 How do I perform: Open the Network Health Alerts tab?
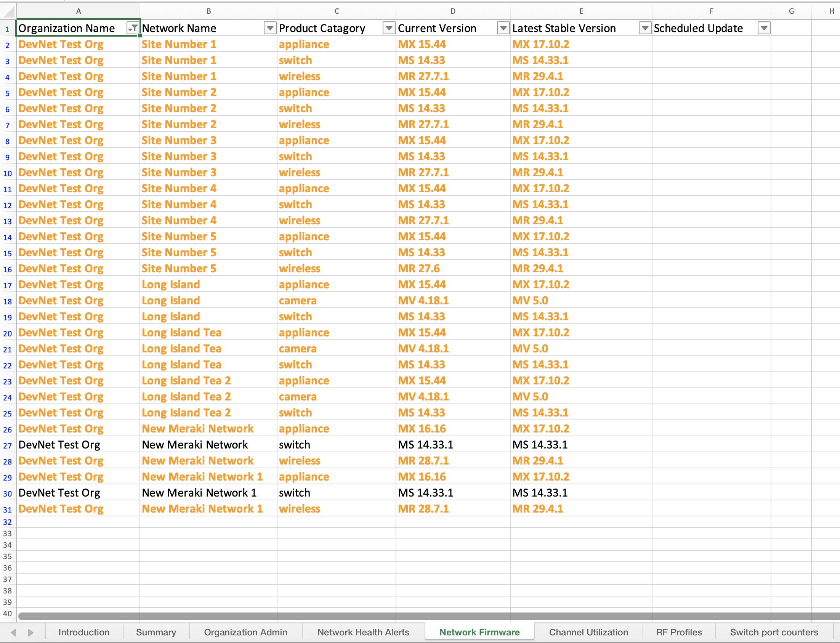363,632
